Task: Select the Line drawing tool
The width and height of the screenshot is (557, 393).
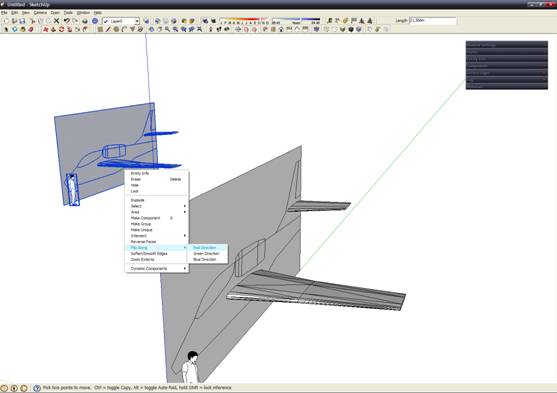Action: click(x=108, y=29)
